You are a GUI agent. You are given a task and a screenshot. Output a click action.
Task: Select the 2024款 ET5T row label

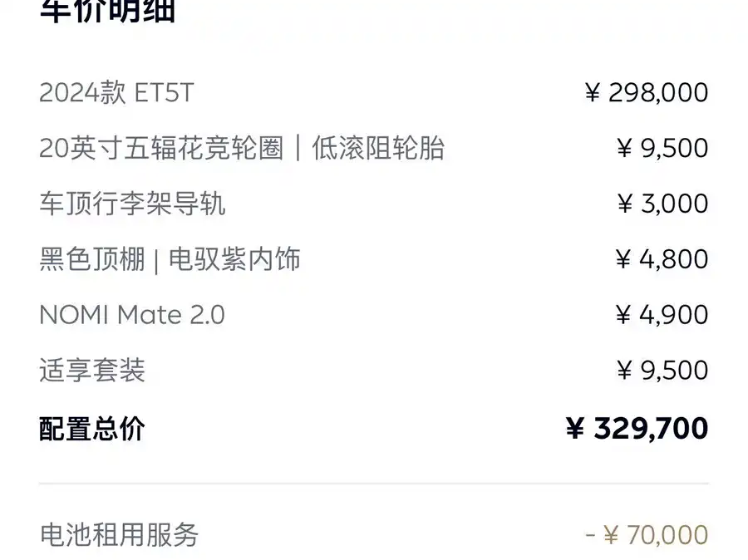[x=116, y=93]
